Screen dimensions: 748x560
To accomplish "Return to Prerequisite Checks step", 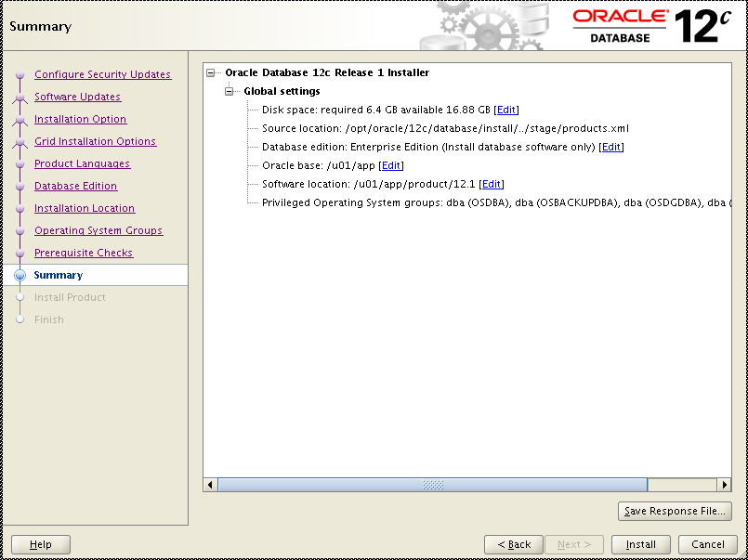I will coord(84,254).
